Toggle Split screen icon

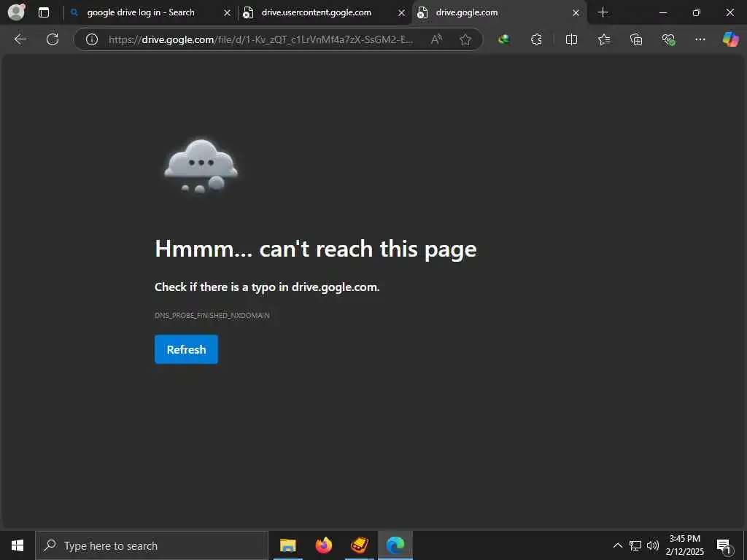571,39
